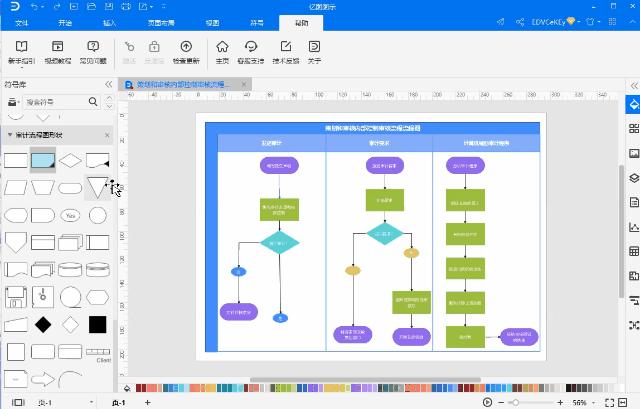
Task: Click the open file icon in title bar
Action: (91, 7)
